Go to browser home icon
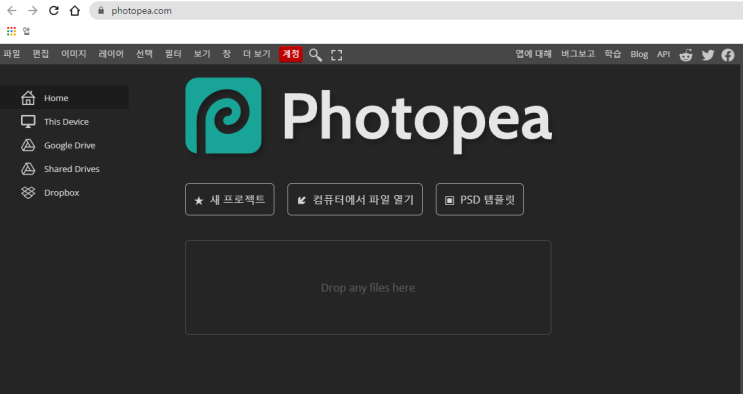743x394 pixels. (x=75, y=10)
